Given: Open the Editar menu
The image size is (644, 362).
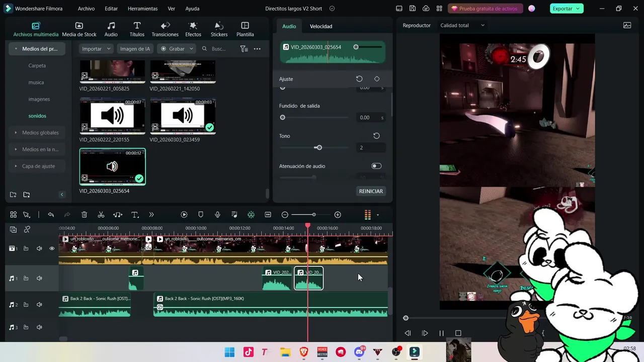Looking at the screenshot, I should (x=111, y=9).
